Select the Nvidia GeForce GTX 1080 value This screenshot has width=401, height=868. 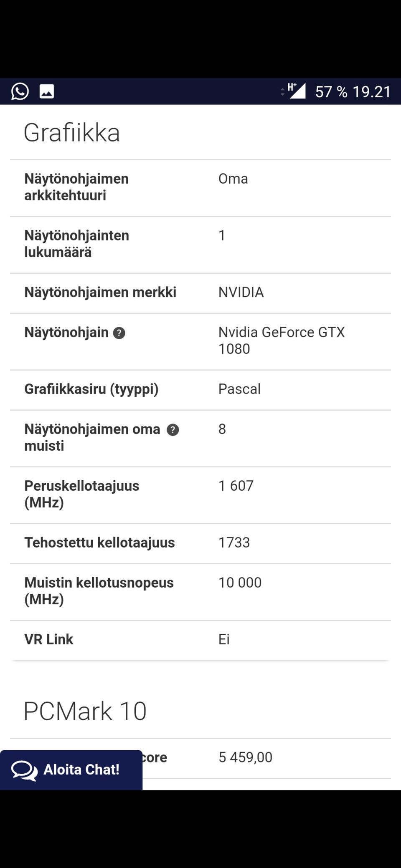pyautogui.click(x=281, y=341)
